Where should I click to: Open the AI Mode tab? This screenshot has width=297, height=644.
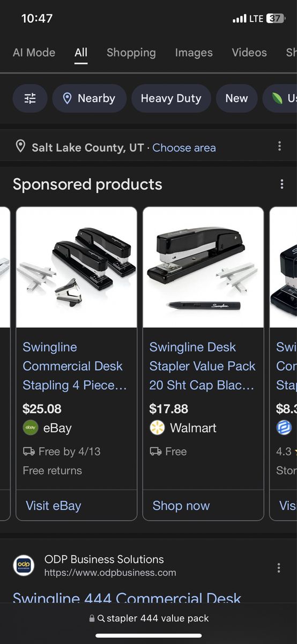click(x=34, y=53)
